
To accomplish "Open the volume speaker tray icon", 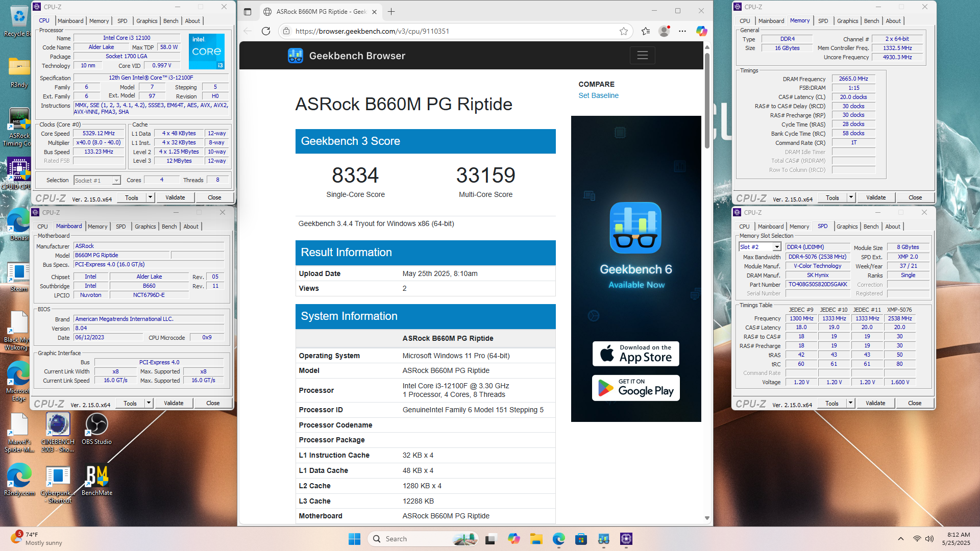I will click(x=929, y=539).
